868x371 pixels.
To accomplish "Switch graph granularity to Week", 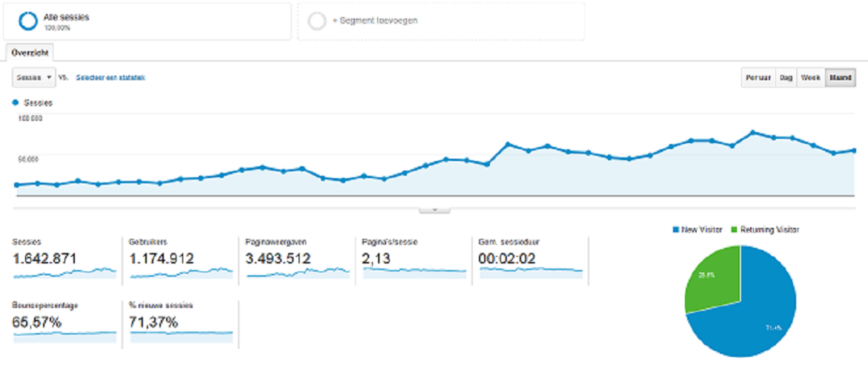I will (x=811, y=78).
